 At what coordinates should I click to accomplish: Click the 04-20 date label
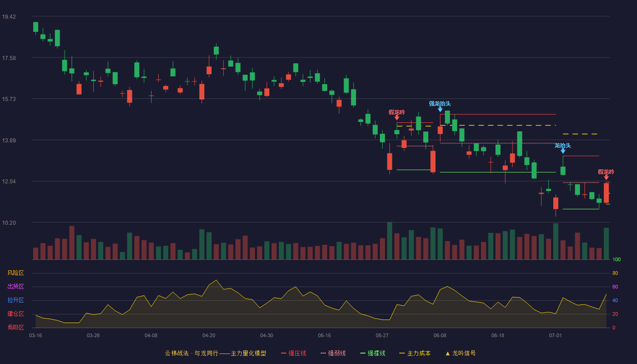pos(209,335)
